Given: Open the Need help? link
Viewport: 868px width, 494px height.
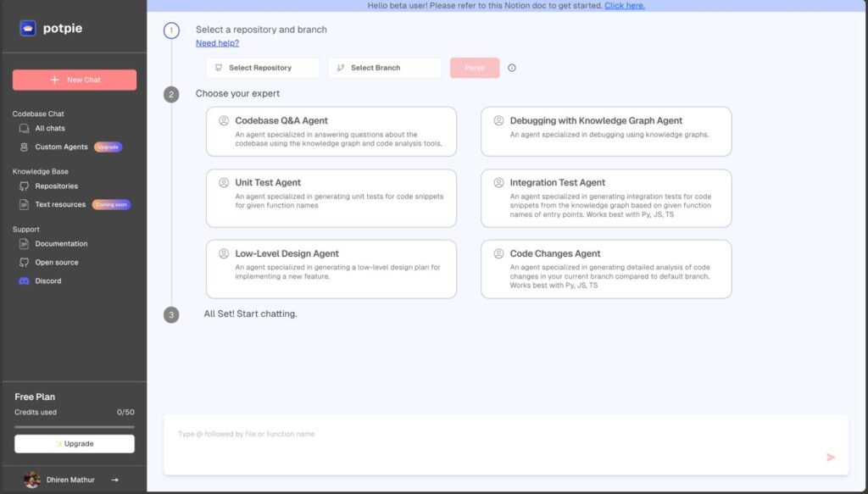Looking at the screenshot, I should [x=218, y=43].
